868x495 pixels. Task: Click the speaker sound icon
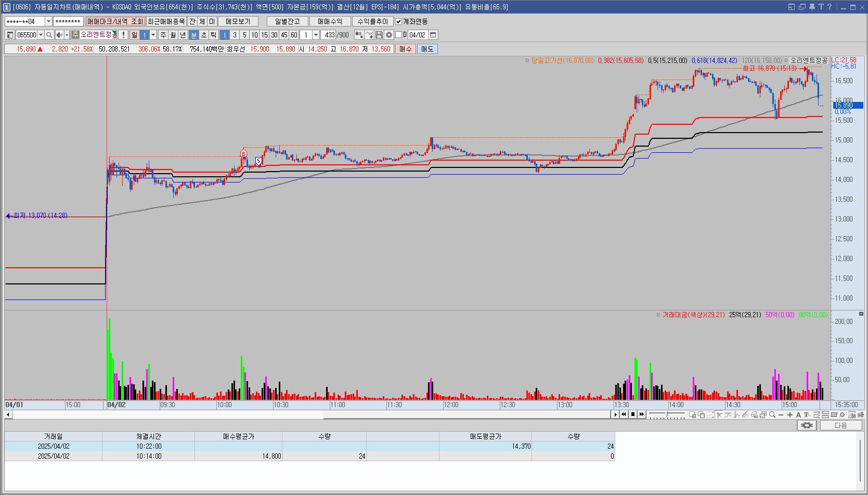[59, 35]
